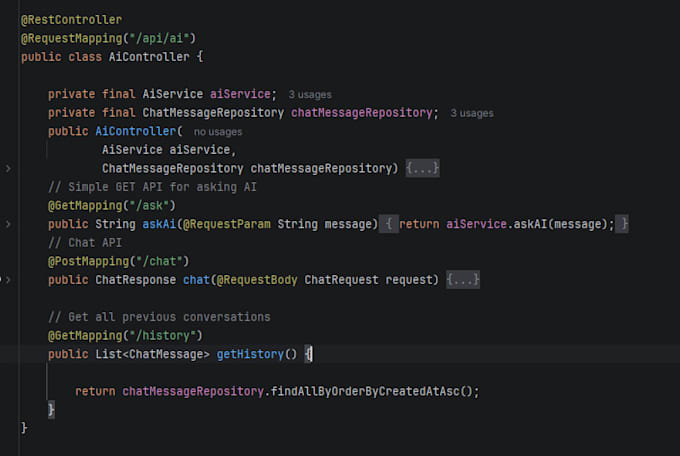Image resolution: width=680 pixels, height=456 pixels.
Task: Open '3 usages' hint next to aiService field
Action: click(x=310, y=95)
